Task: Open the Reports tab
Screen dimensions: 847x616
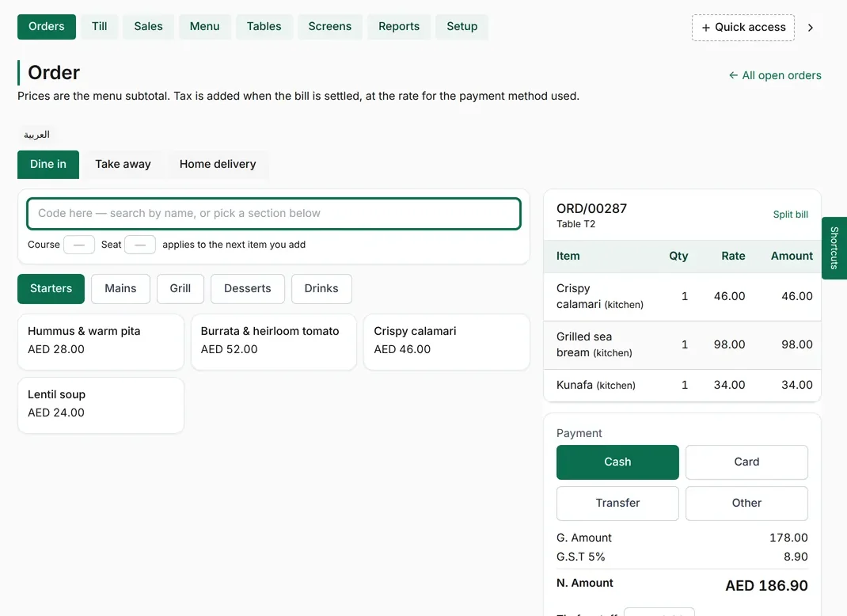Action: pos(399,26)
